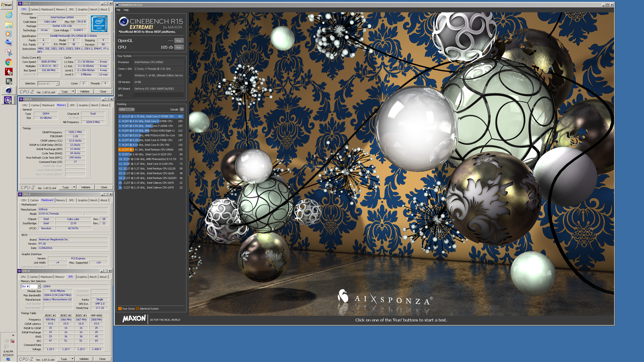Open the CPU ranking type dropdown in Cinebench

pyautogui.click(x=126, y=110)
